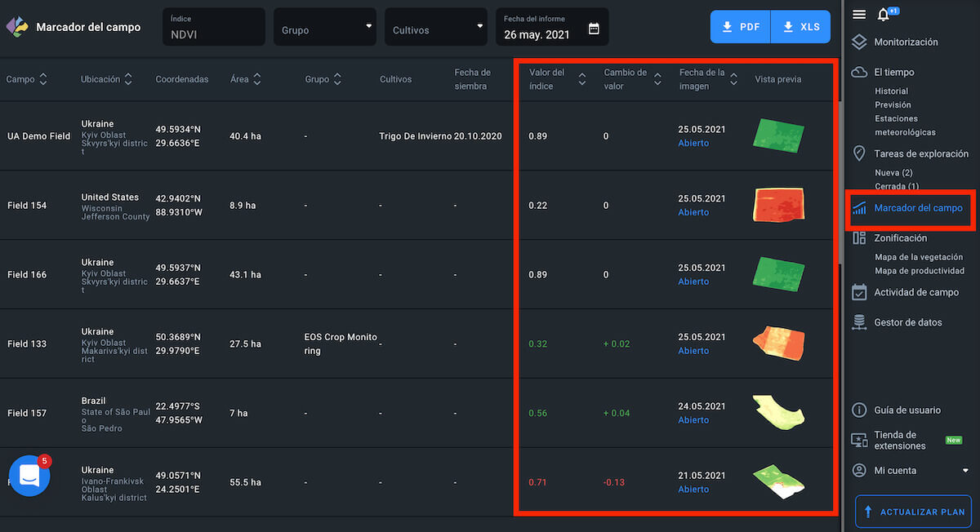The width and height of the screenshot is (980, 532).
Task: Click the hamburger menu icon in sidebar
Action: point(858,14)
